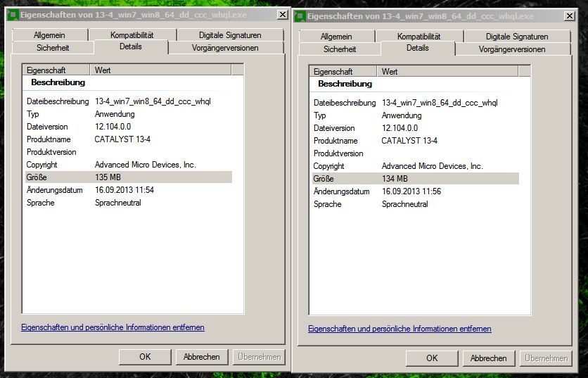588x378 pixels.
Task: Open Vorgängerversionen tab in left window
Action: tap(225, 48)
